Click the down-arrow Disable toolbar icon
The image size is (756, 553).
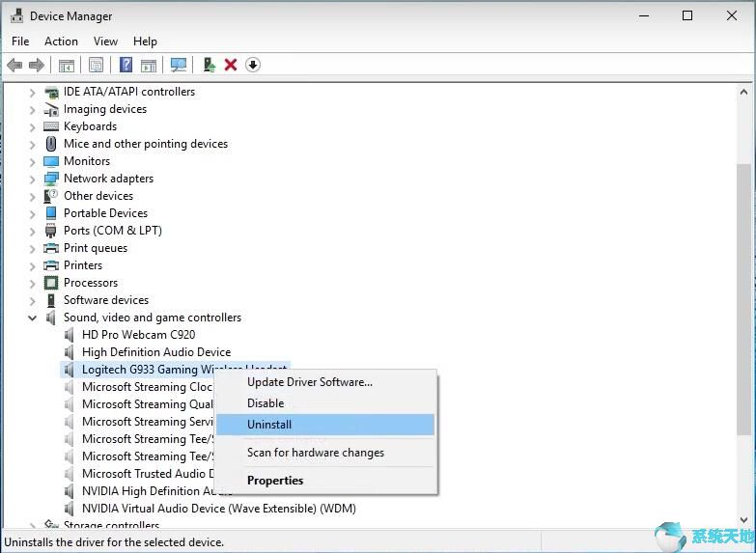253,65
